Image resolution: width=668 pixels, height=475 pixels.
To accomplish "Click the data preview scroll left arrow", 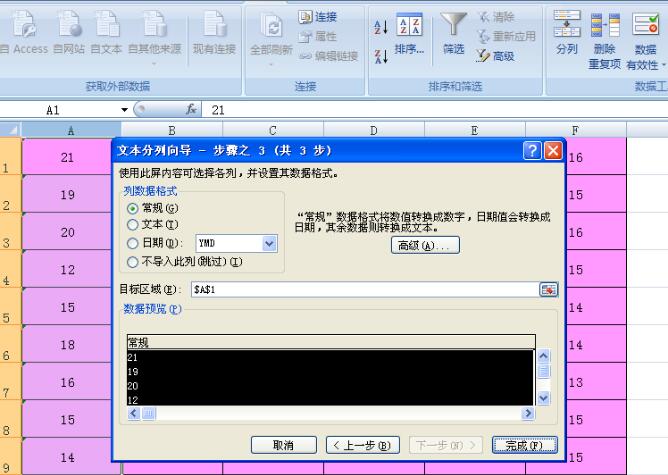I will click(x=134, y=413).
